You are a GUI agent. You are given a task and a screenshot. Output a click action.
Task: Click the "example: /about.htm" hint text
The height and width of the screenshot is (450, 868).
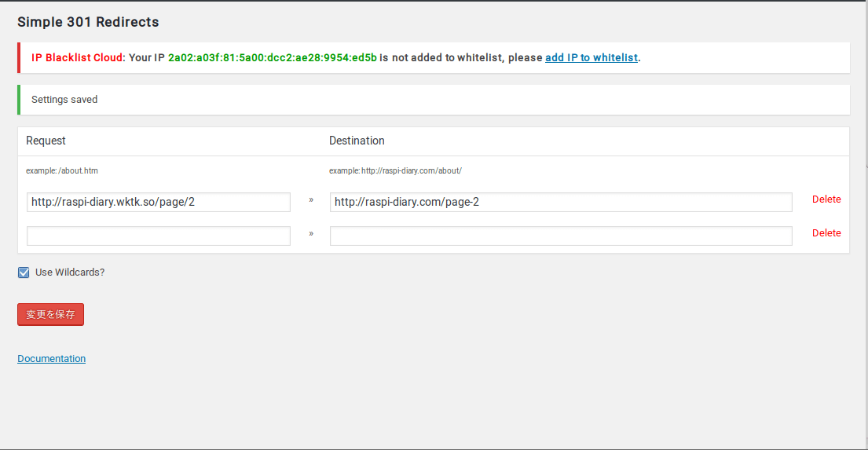62,170
